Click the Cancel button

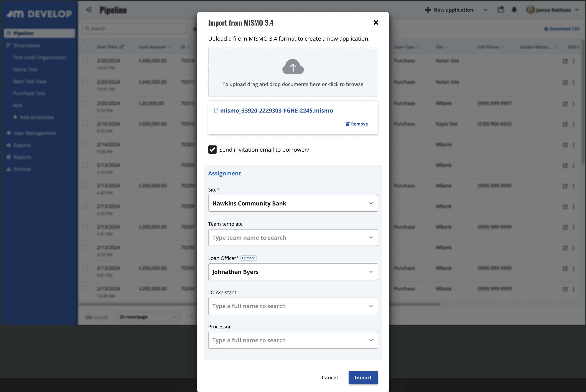[x=329, y=377]
